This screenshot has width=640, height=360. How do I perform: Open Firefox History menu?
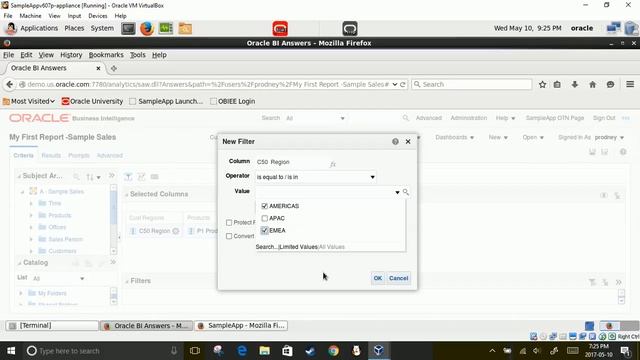[x=71, y=55]
